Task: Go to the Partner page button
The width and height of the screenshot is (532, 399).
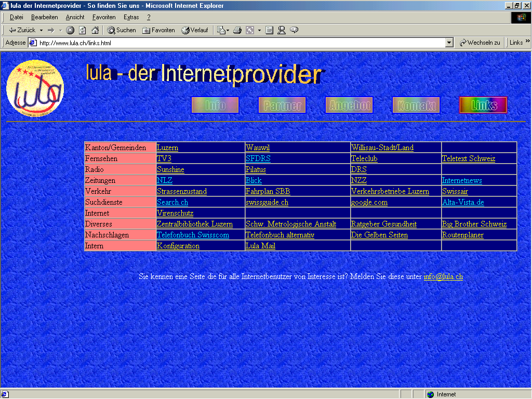Action: [282, 105]
